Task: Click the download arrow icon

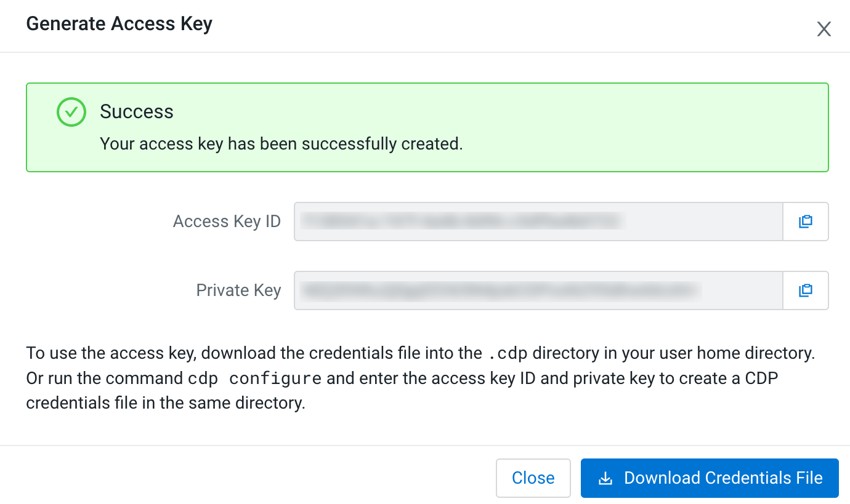Action: [606, 478]
